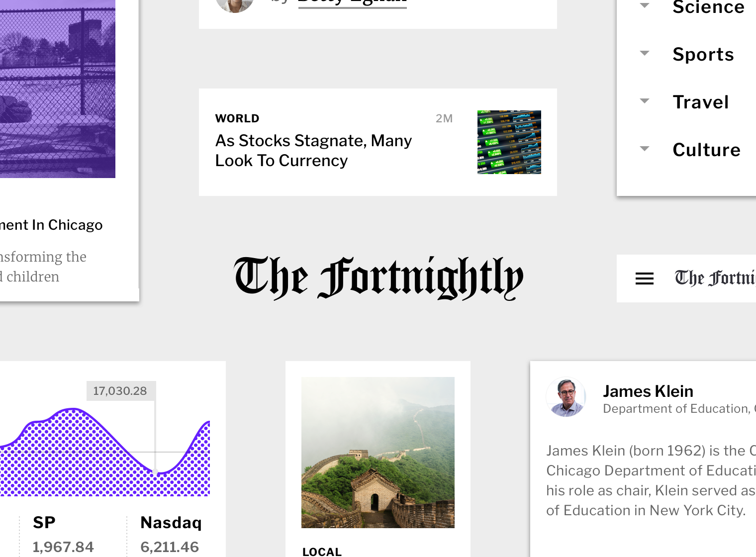Click The Fortnightly masthead logo
The height and width of the screenshot is (557, 756).
tap(378, 278)
